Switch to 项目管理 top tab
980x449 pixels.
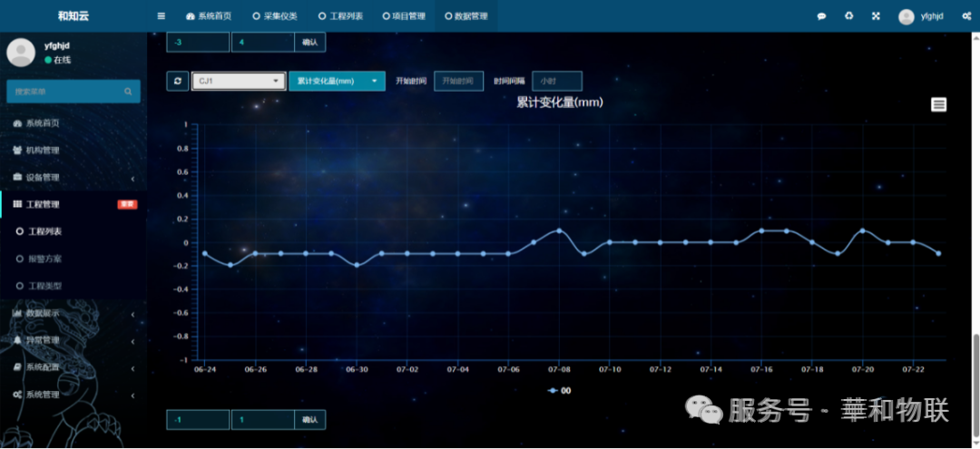[404, 16]
